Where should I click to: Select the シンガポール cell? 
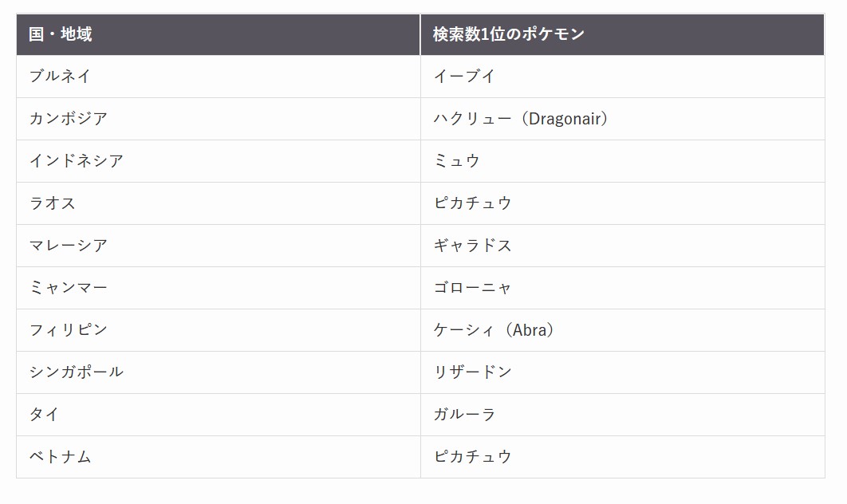pos(77,372)
